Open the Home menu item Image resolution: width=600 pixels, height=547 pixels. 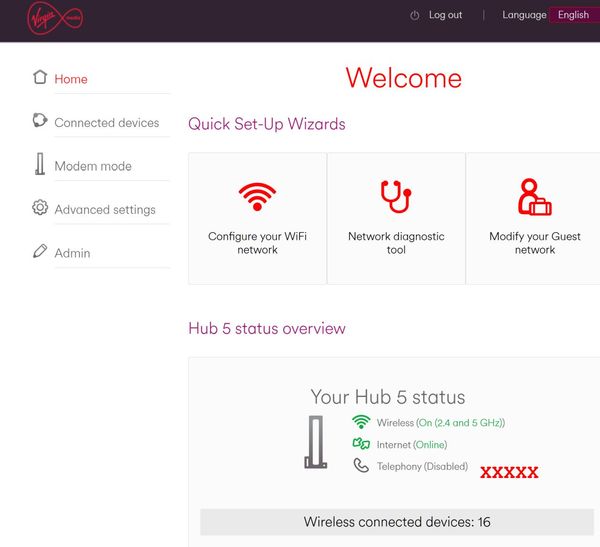pos(71,79)
